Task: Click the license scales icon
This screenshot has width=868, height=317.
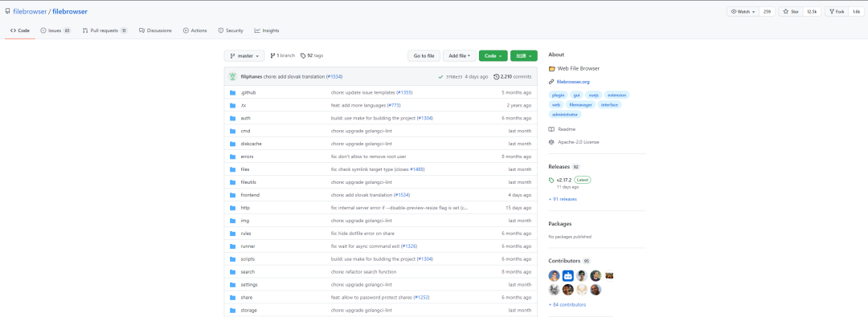Action: pyautogui.click(x=551, y=142)
